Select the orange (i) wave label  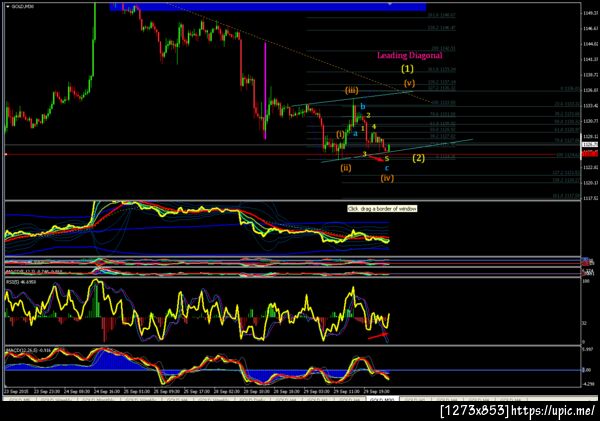(x=340, y=134)
